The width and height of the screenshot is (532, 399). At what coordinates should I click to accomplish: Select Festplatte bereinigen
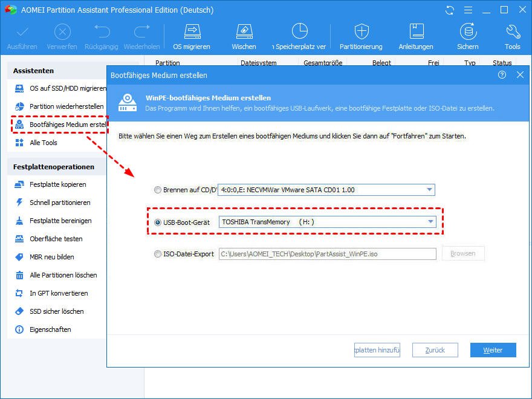point(53,221)
